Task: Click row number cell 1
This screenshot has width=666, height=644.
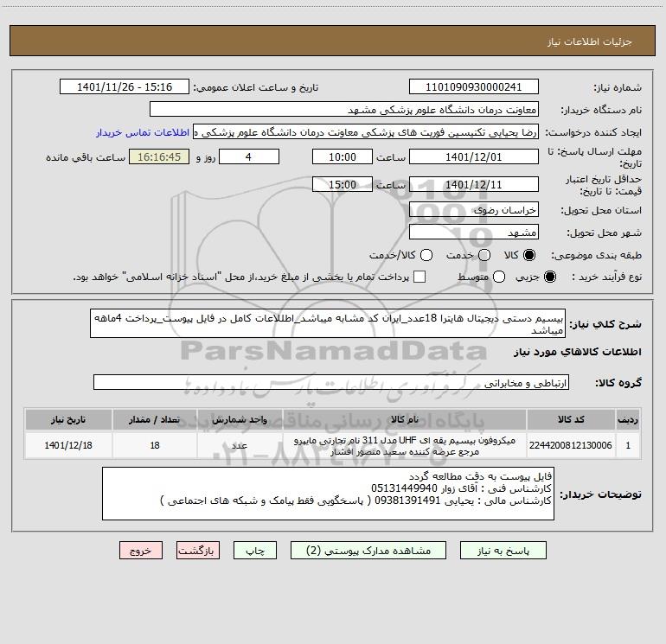Action: click(x=628, y=445)
